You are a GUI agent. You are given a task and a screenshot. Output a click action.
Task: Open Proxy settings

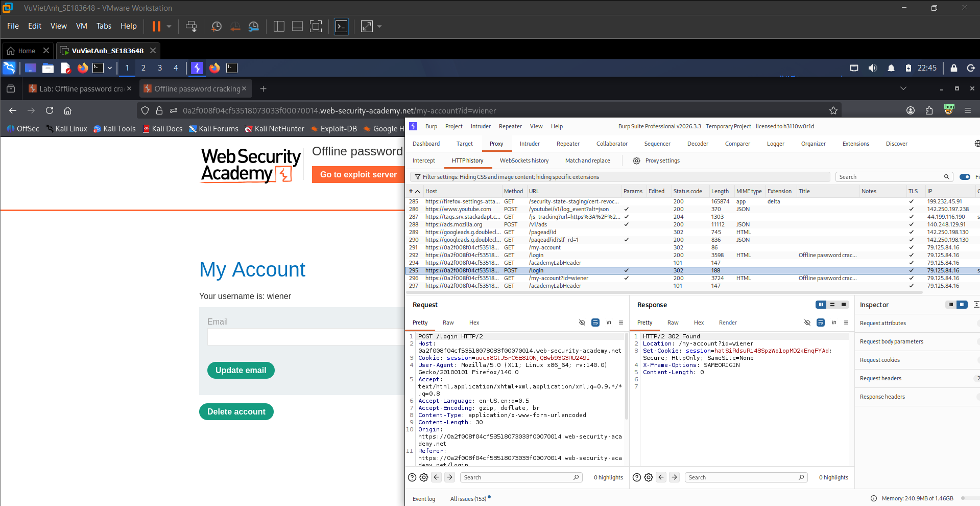click(x=657, y=160)
